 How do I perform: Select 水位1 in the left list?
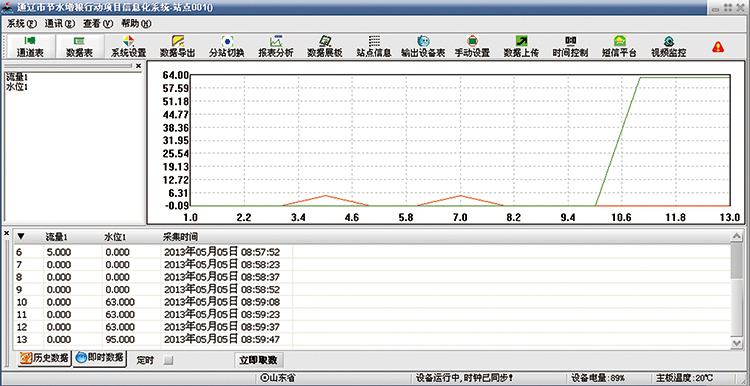pyautogui.click(x=17, y=87)
